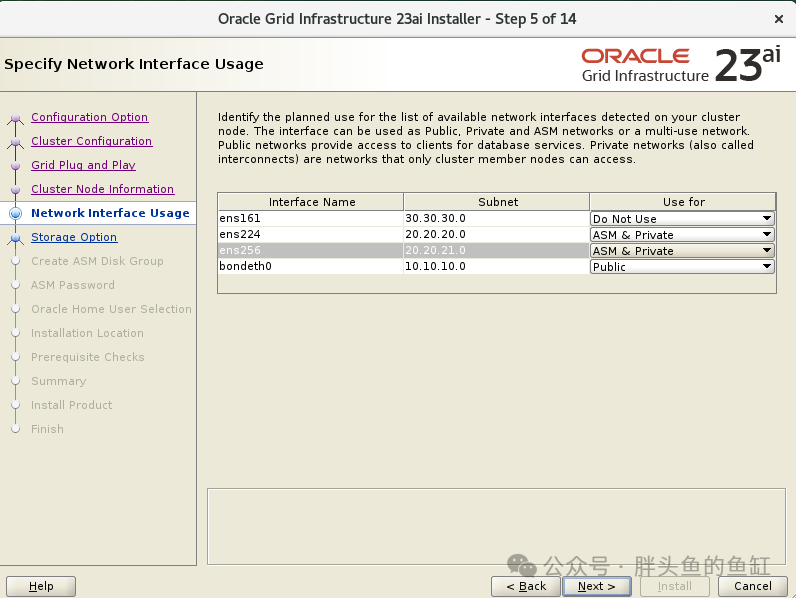Cancel the installer

pyautogui.click(x=753, y=586)
